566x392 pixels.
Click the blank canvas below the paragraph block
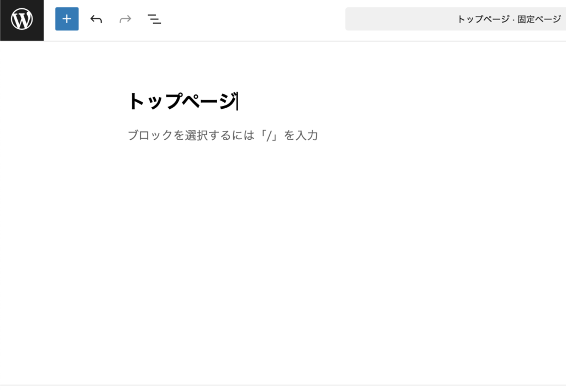tap(276, 248)
